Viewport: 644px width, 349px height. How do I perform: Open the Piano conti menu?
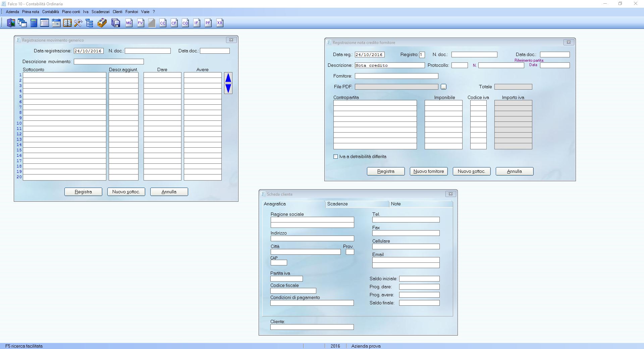(71, 12)
